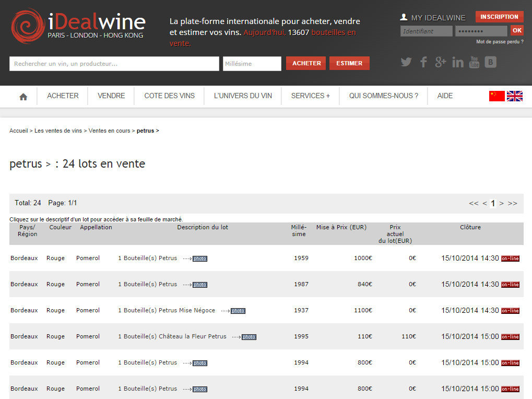
Task: Click Description du lot column header
Action: pos(203,227)
